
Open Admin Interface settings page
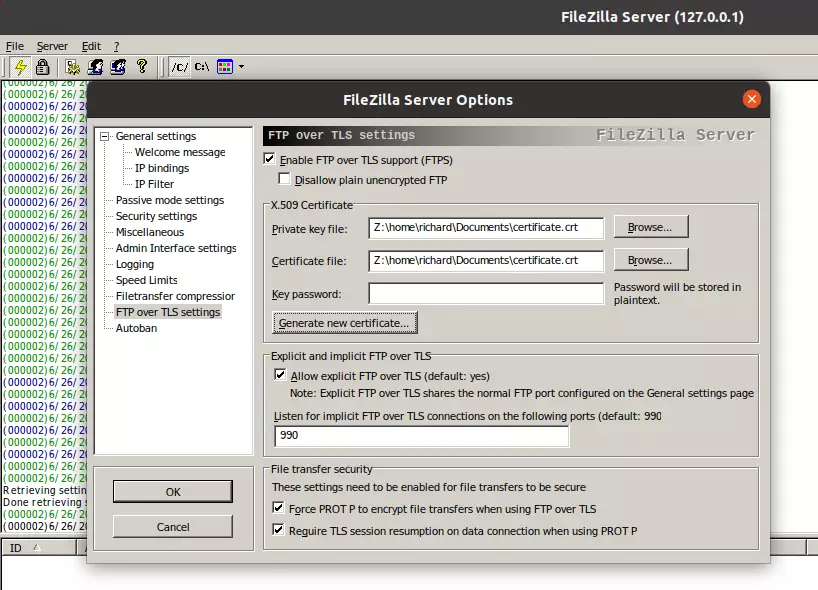(176, 248)
